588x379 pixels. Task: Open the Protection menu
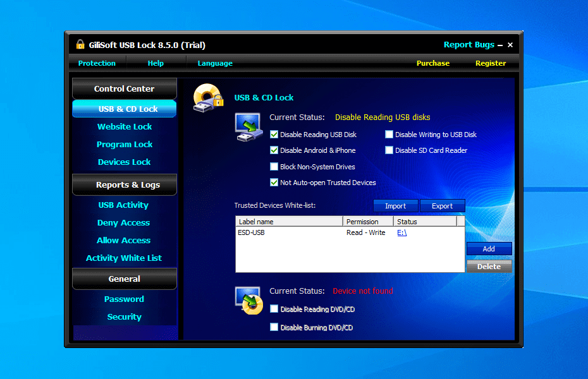[97, 63]
